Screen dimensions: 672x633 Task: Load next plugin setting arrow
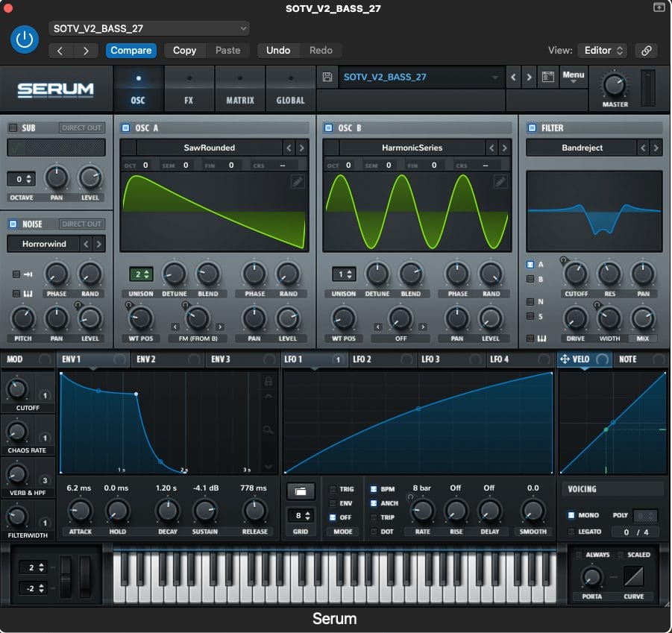coord(86,51)
